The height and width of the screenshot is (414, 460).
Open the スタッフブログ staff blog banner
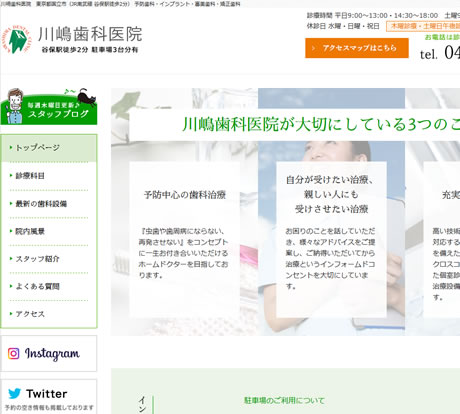pos(49,107)
